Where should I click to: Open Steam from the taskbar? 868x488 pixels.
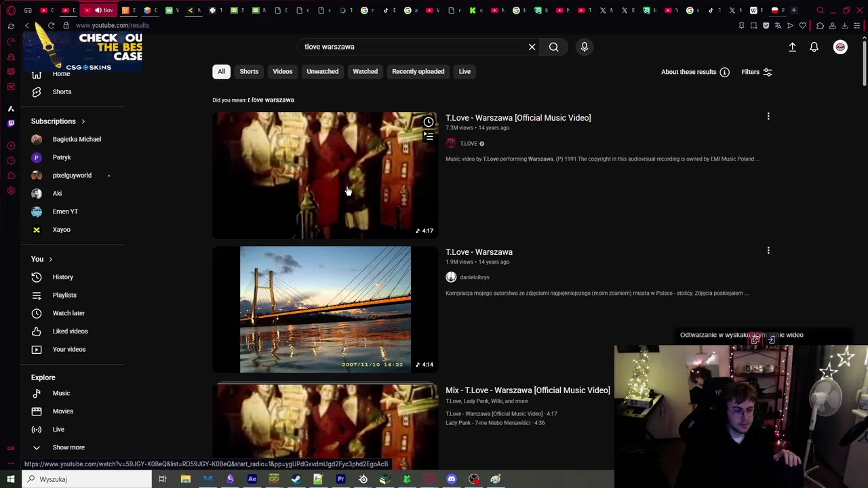tap(296, 479)
